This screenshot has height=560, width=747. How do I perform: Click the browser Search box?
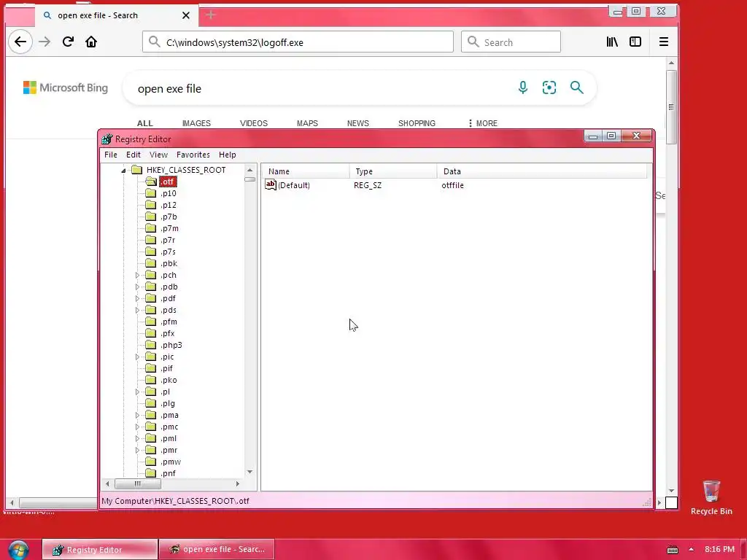tap(511, 42)
